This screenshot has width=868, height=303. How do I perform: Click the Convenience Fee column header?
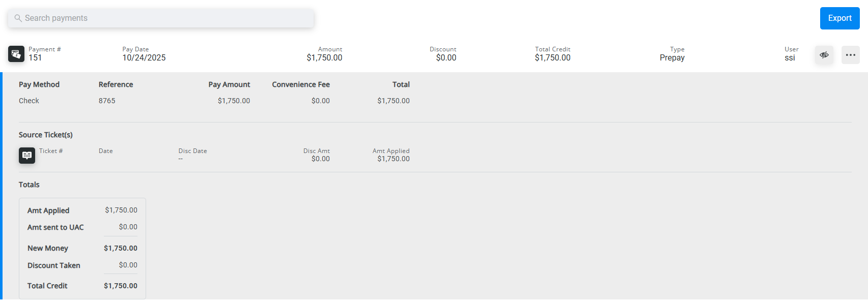[x=301, y=84]
